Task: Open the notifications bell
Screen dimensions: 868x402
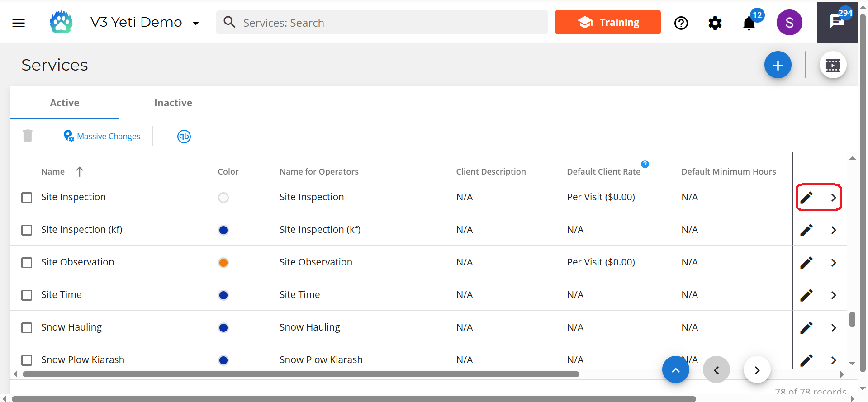Action: [749, 23]
